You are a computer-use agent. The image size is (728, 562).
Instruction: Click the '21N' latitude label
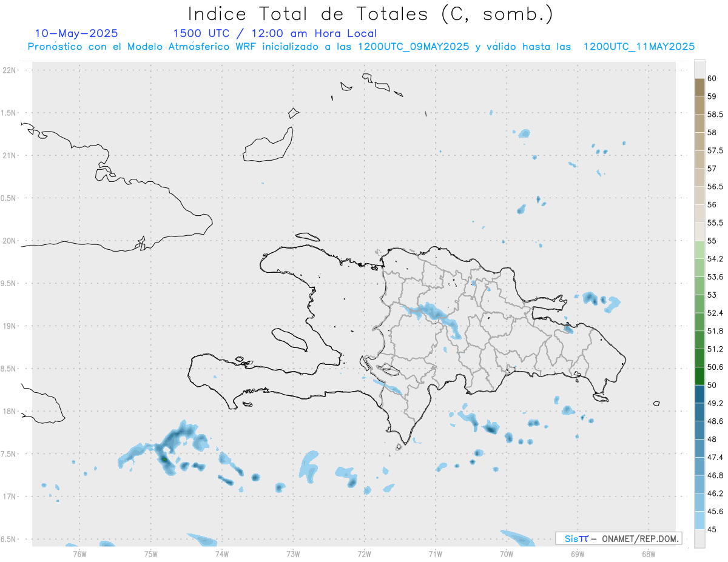pyautogui.click(x=10, y=156)
